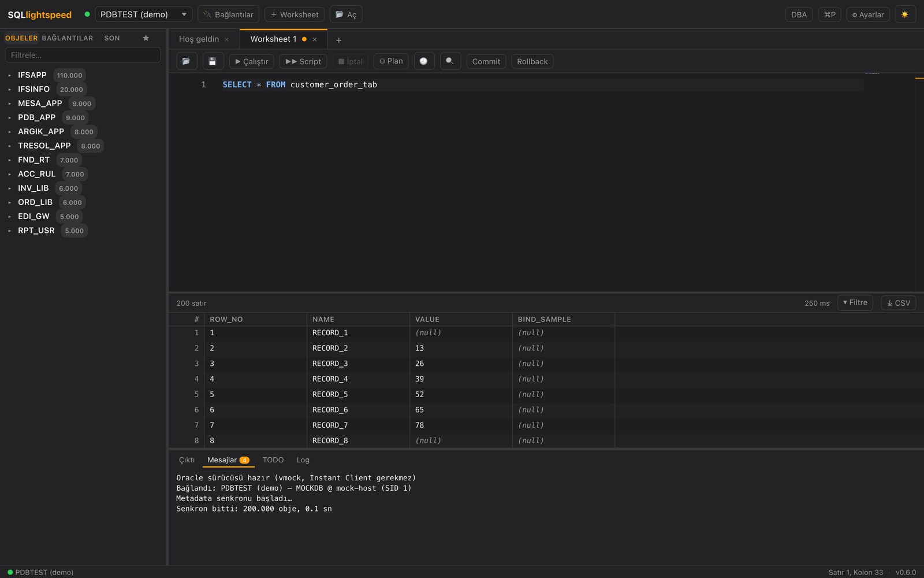Run as Script button
924x578 pixels.
tap(303, 61)
